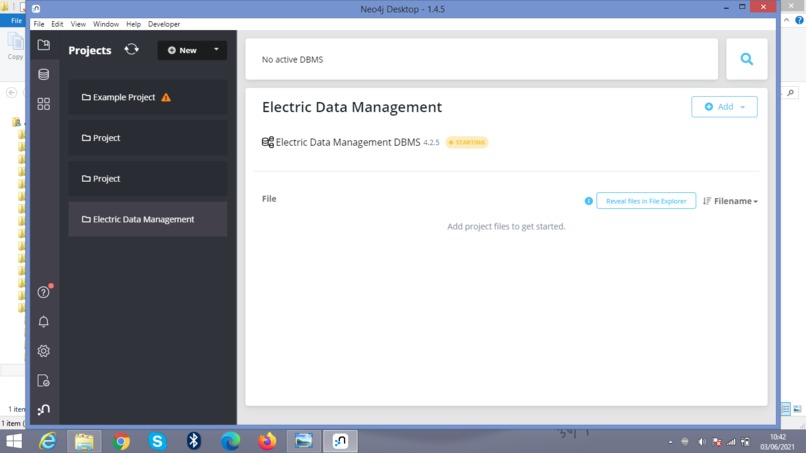Open the Edit menu

click(57, 24)
